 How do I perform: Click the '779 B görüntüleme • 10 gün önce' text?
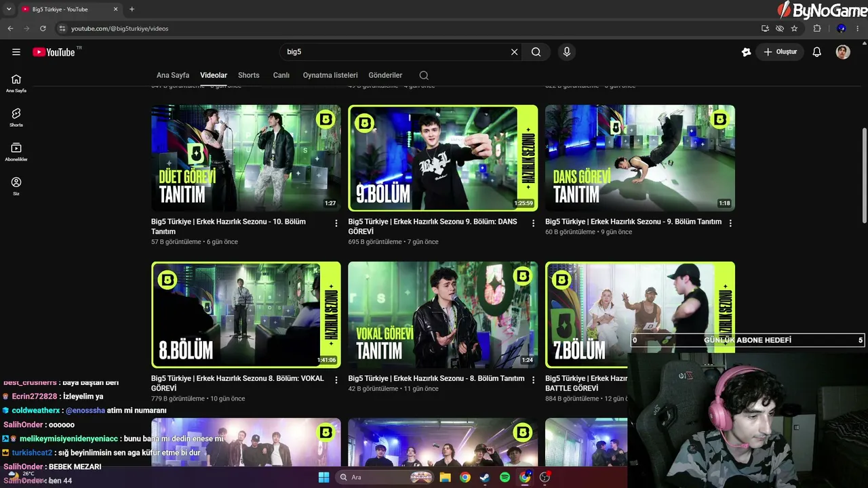point(198,399)
